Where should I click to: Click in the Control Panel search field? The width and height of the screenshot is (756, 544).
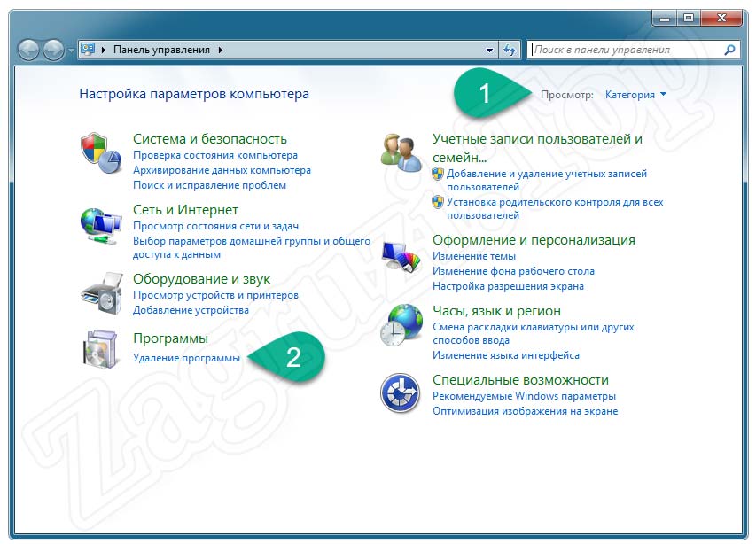pyautogui.click(x=625, y=50)
